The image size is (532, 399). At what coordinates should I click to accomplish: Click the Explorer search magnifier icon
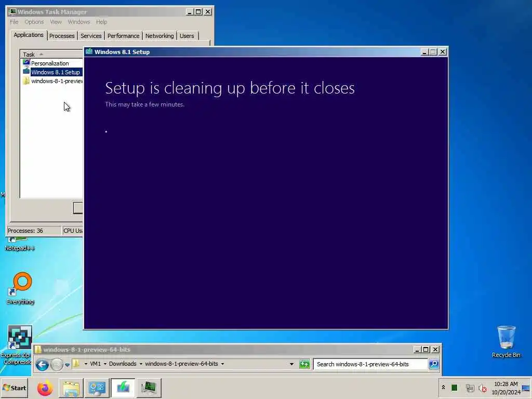coord(434,364)
